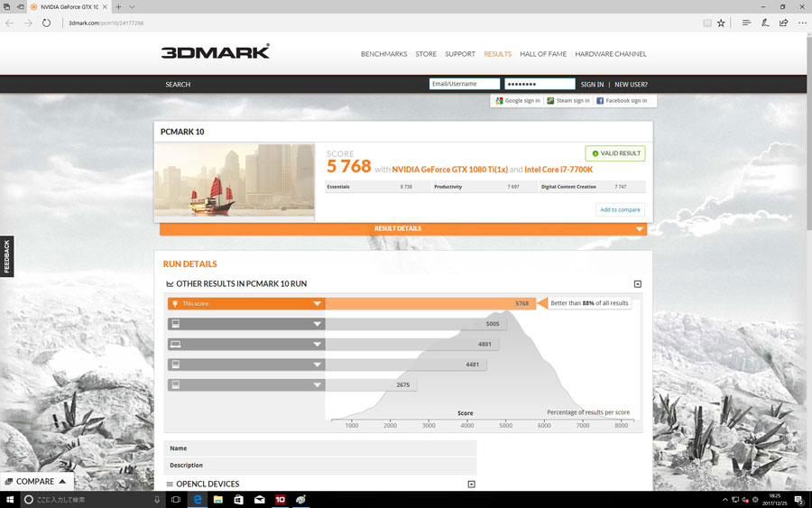Expand the Compare panel
Viewport: 812px width, 508px height.
pos(36,482)
